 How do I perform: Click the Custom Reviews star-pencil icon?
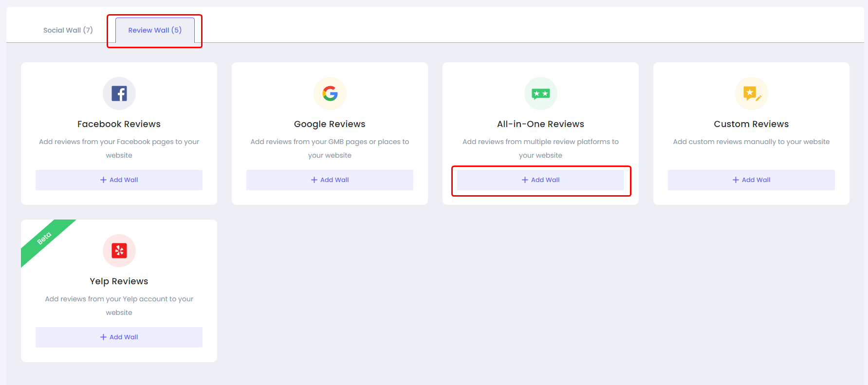click(752, 93)
